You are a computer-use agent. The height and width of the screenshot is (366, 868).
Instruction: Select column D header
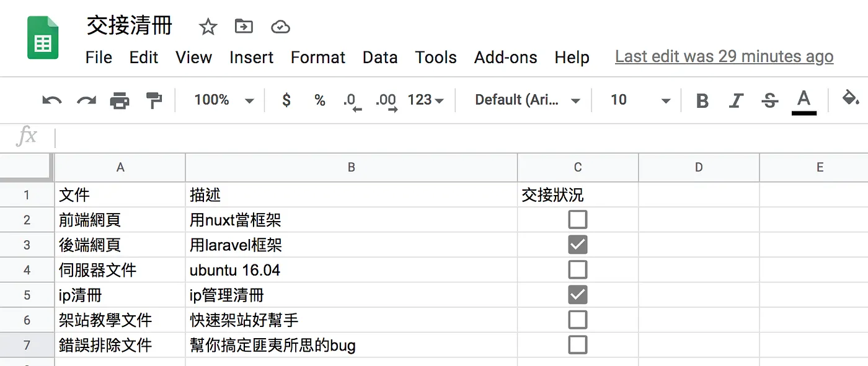point(699,167)
